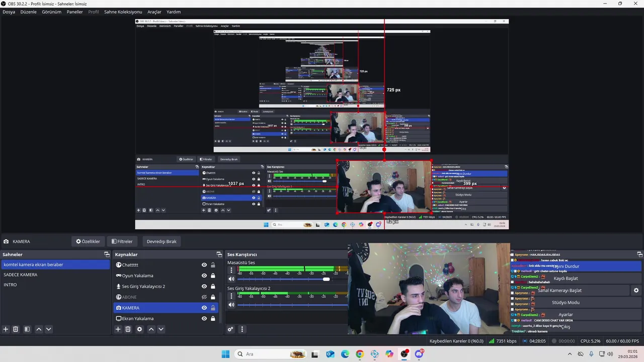The image size is (644, 362).
Task: Undock the Kaynaklar panel
Action: [219, 254]
